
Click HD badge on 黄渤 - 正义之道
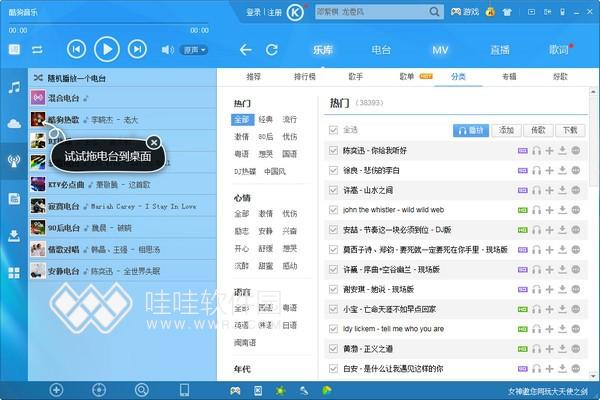coord(522,349)
